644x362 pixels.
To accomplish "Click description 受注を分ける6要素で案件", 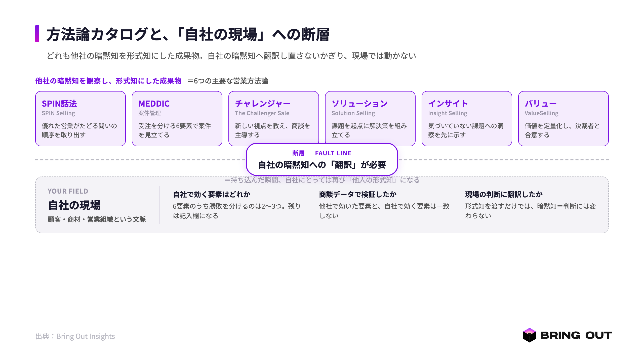I will click(175, 130).
